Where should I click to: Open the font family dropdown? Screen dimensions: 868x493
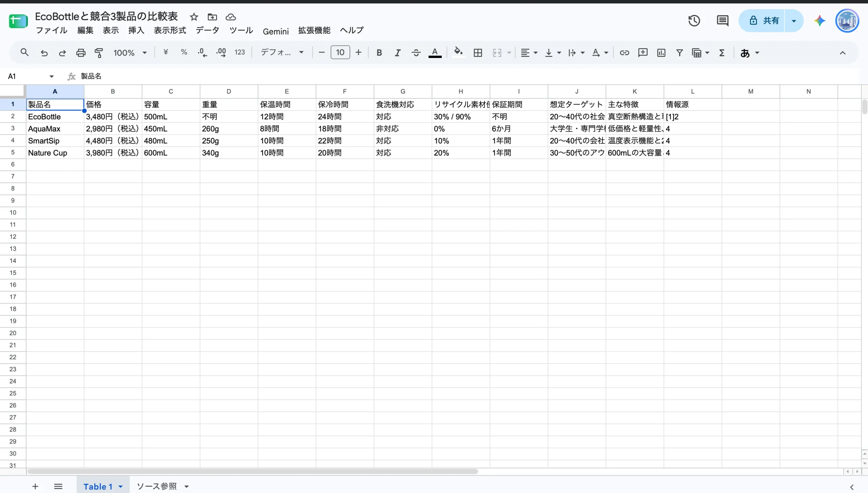281,52
